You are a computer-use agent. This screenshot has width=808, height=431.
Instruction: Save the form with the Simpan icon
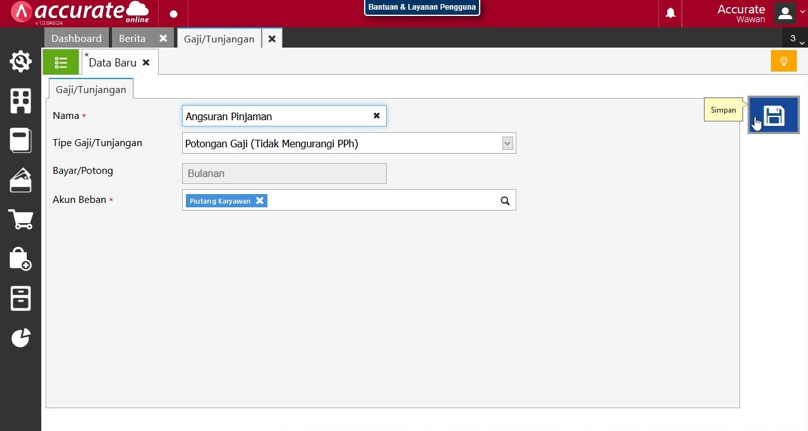tap(773, 115)
